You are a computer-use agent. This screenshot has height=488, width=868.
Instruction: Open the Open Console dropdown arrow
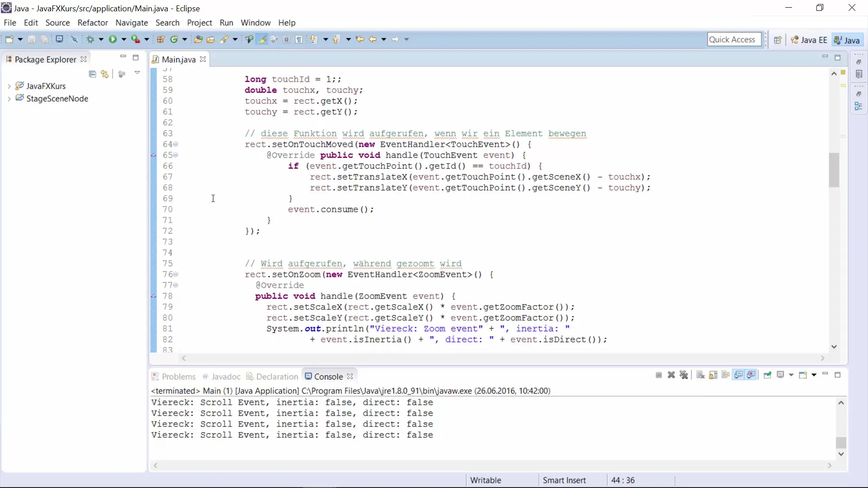click(x=814, y=375)
